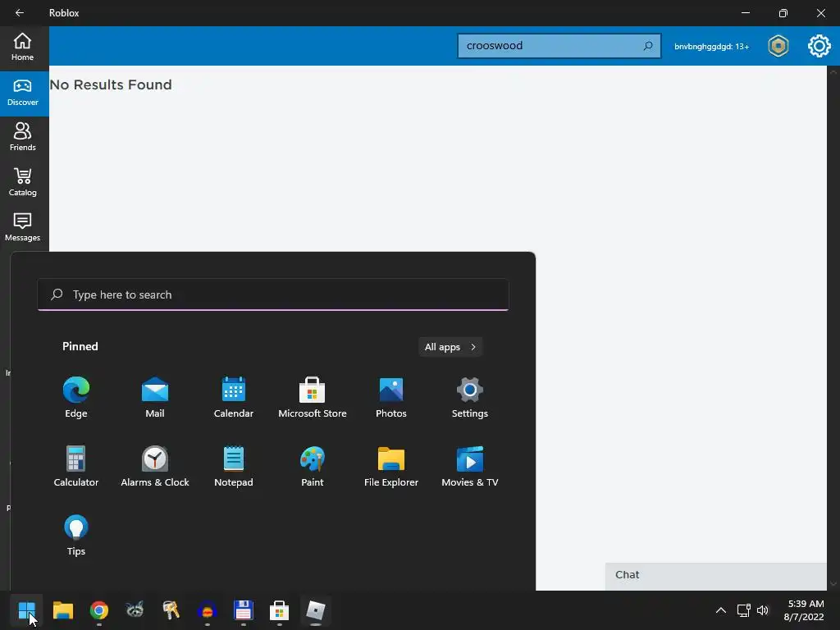The width and height of the screenshot is (840, 630).
Task: Switch to Roblox in the taskbar
Action: click(316, 610)
